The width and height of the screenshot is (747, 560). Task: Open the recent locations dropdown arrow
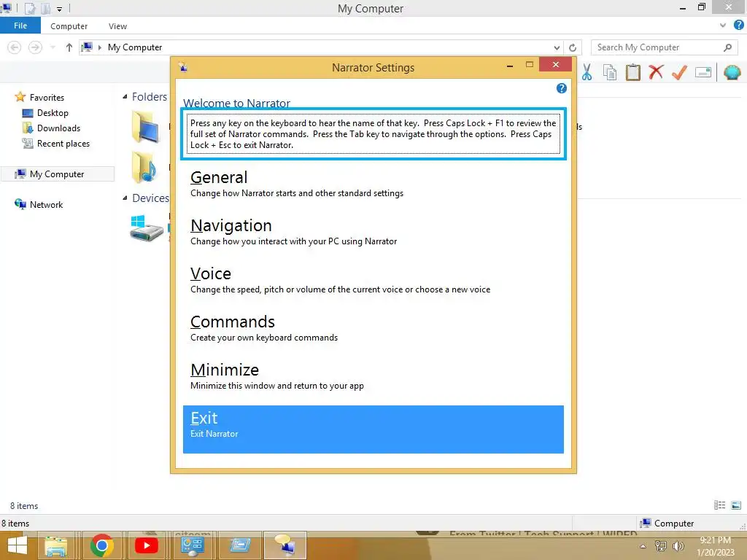[53, 47]
